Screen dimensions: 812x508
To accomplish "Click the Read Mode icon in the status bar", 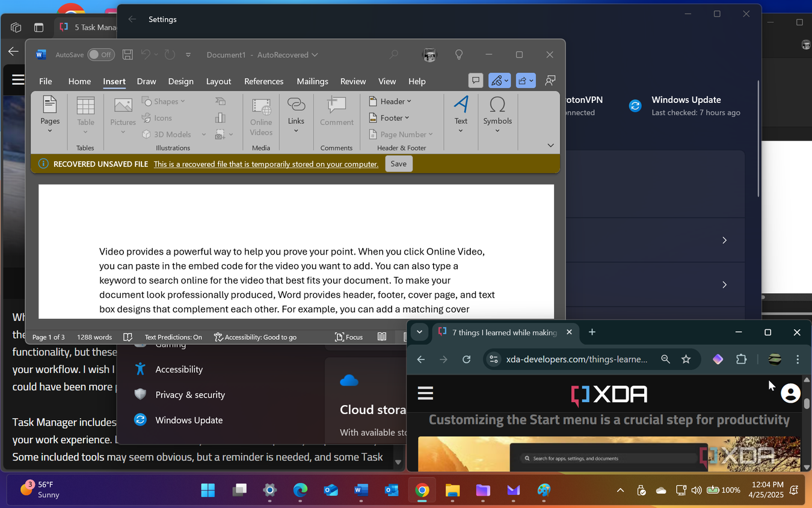I will [382, 337].
